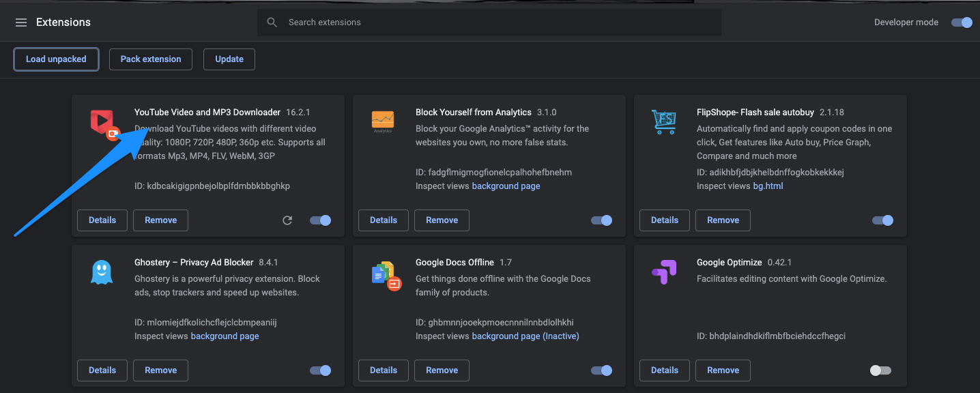Click the YouTube Video and MP3 Downloader title
980x393 pixels.
pos(207,113)
